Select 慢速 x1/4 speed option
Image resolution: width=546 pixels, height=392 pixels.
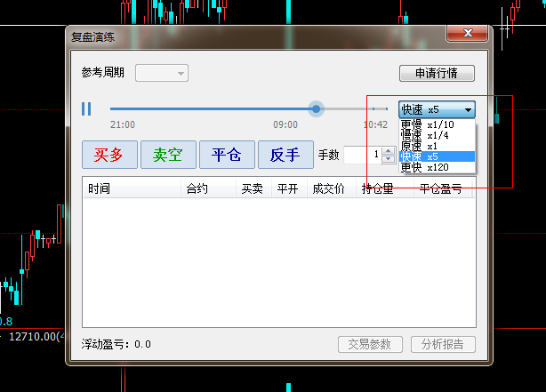coord(436,136)
